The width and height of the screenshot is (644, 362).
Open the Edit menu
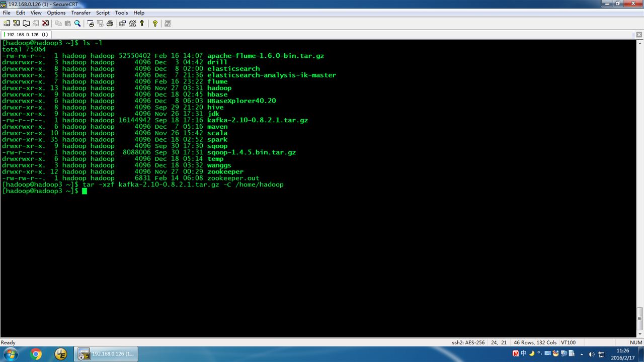coord(21,13)
